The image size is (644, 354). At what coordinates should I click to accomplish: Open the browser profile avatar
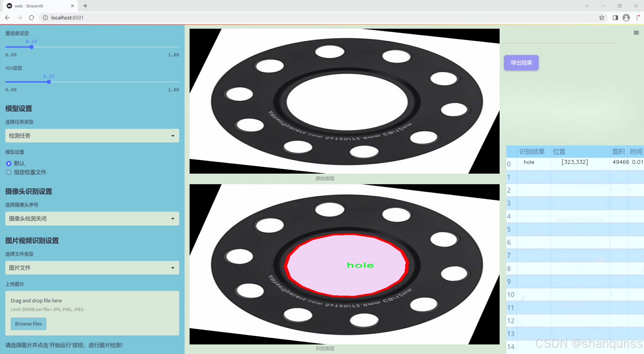[x=626, y=18]
